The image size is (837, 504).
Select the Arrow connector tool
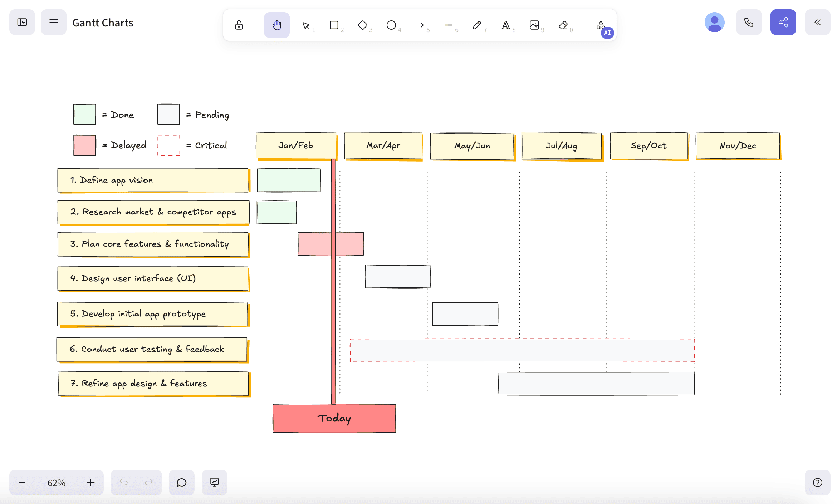tap(420, 25)
